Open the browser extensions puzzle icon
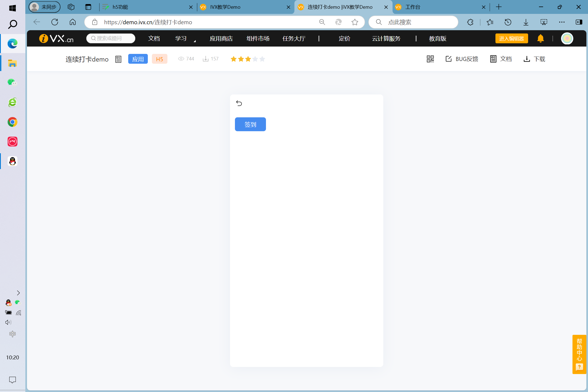 tap(470, 22)
